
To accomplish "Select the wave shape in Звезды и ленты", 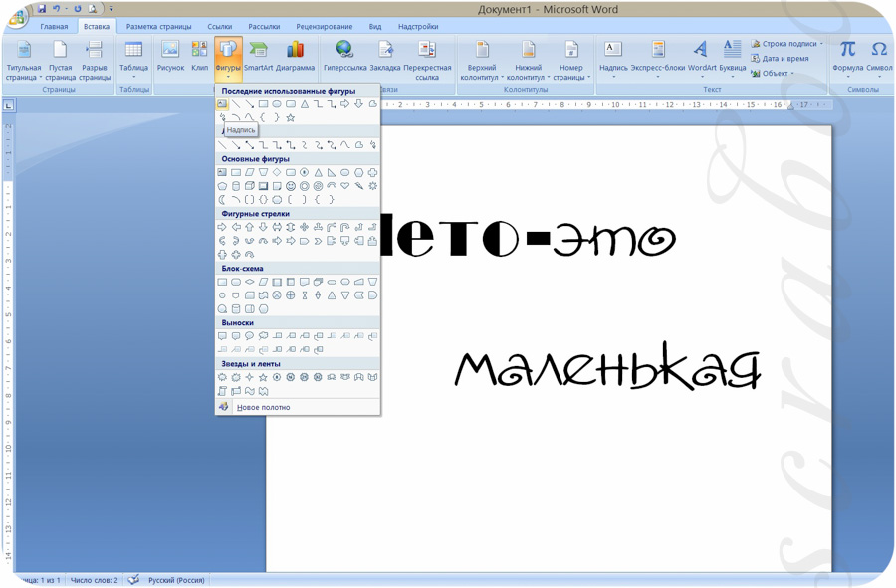I will [x=250, y=391].
